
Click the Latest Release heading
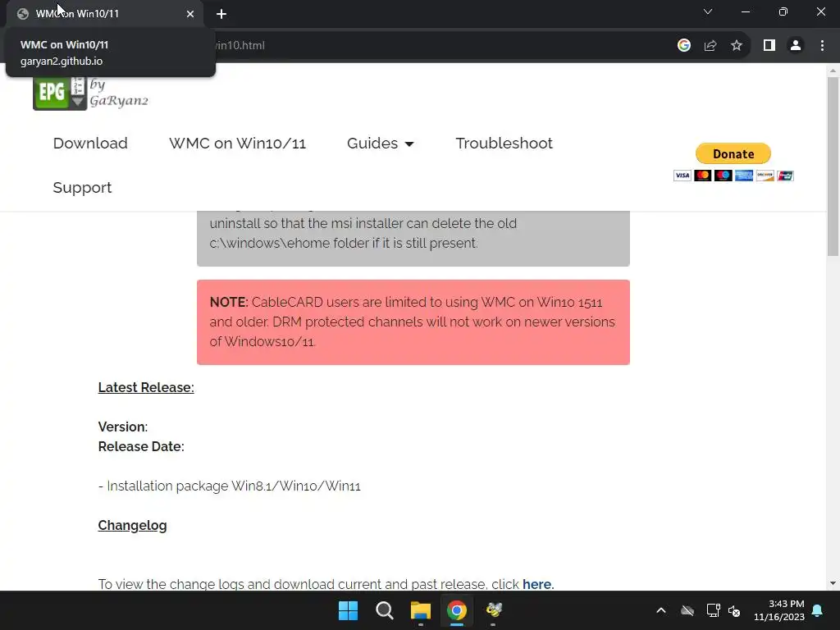pos(146,387)
